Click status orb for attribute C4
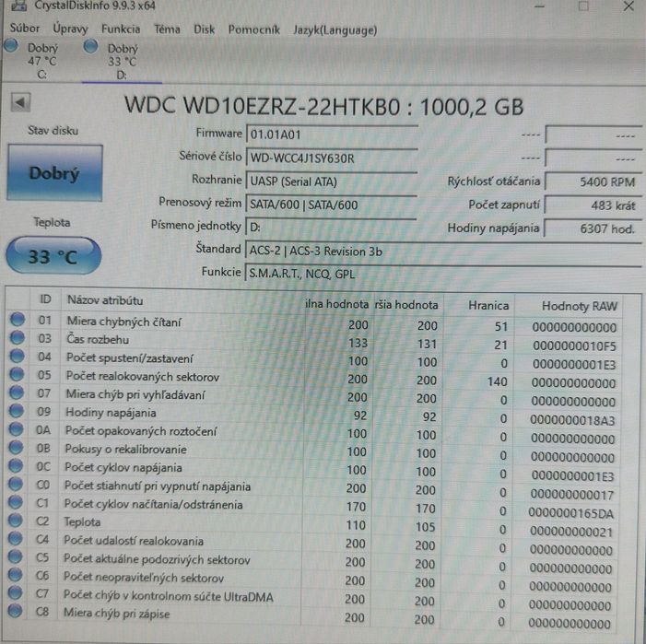The height and width of the screenshot is (644, 646). click(x=15, y=538)
